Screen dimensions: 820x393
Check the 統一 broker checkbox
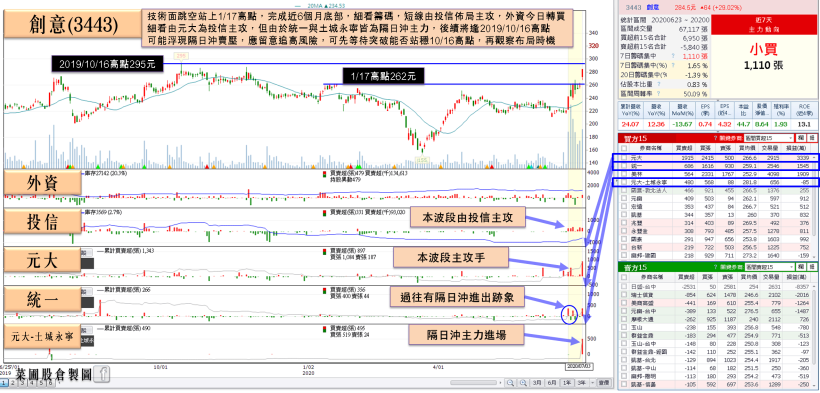[x=624, y=166]
